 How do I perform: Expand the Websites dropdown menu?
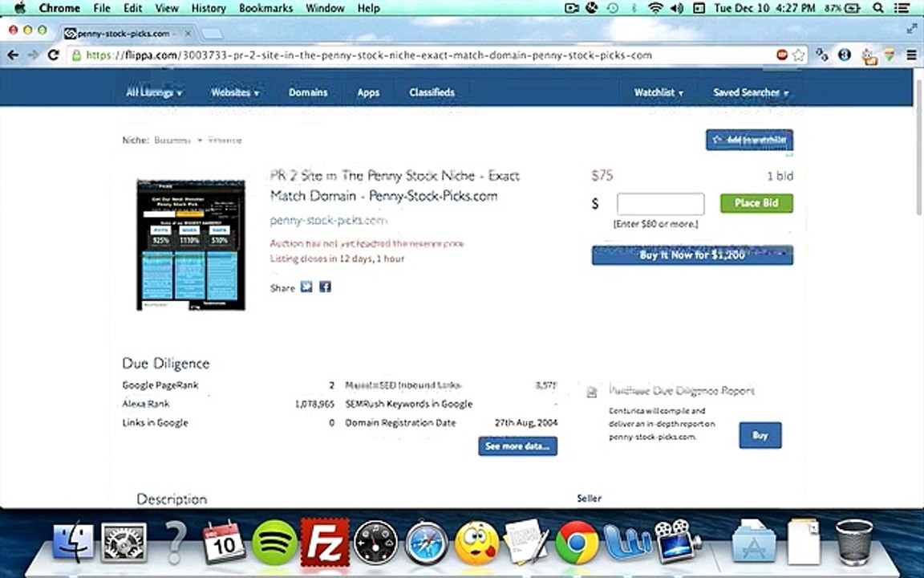point(234,92)
